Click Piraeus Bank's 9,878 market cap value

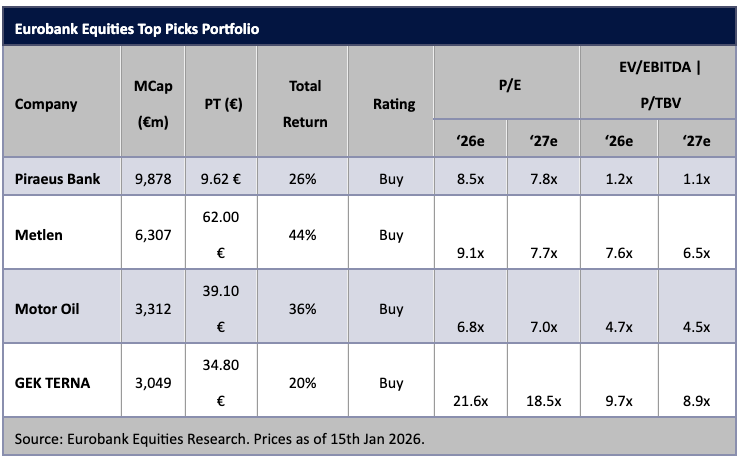pos(153,179)
